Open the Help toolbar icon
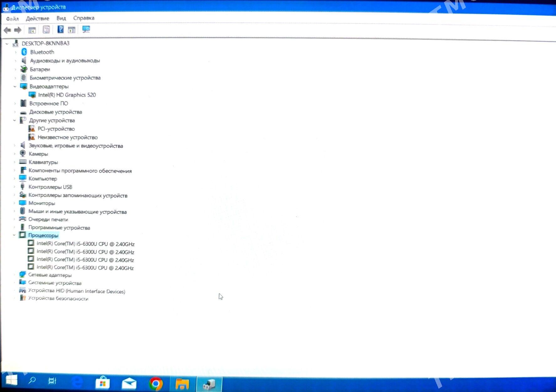556x392 pixels. (60, 29)
